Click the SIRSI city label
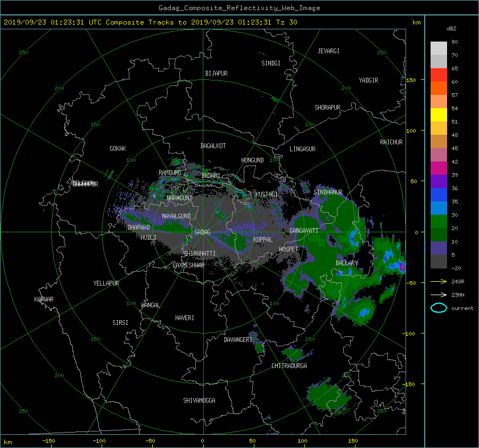This screenshot has width=479, height=448. [x=120, y=323]
